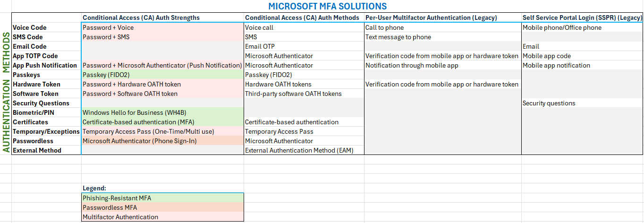Click 'Microsoft Authenticator' in the App TOTP Code row
Viewport: 644px width, 223px height.
tap(304, 56)
